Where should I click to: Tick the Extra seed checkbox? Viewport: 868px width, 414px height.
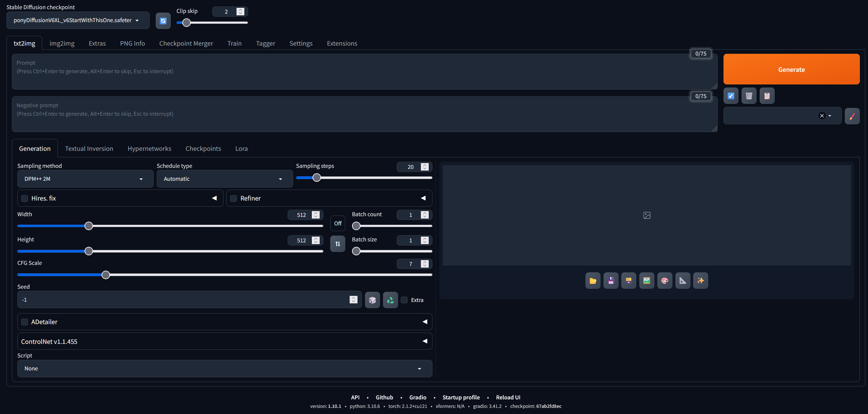[404, 300]
